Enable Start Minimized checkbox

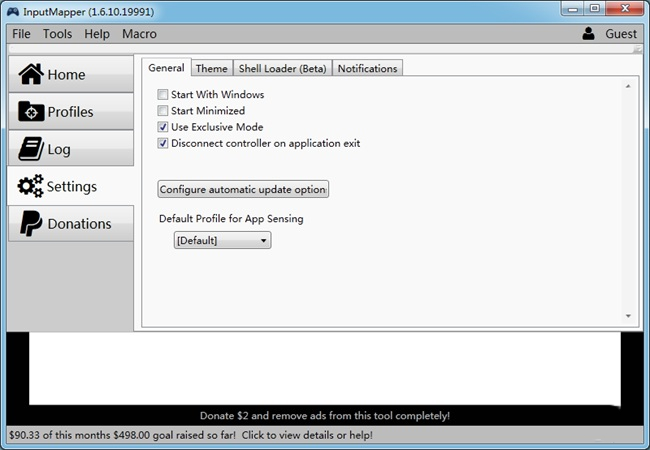coord(162,111)
